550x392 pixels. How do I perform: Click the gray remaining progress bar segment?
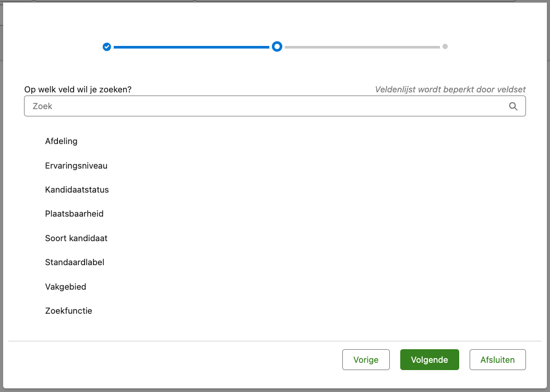coord(362,47)
